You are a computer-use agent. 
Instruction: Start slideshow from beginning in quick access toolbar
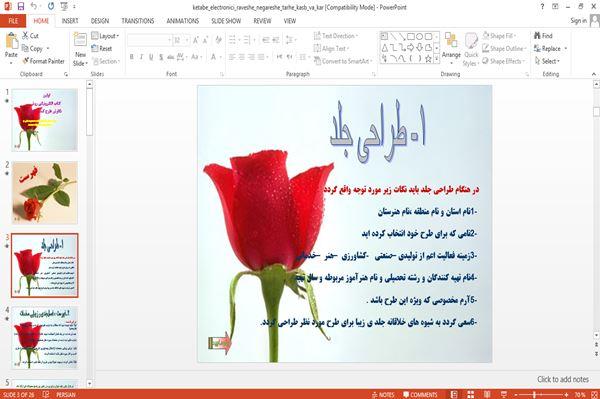coord(64,7)
